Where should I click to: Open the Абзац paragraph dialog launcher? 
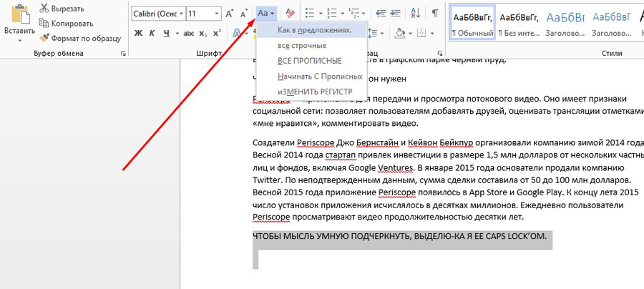[440, 54]
